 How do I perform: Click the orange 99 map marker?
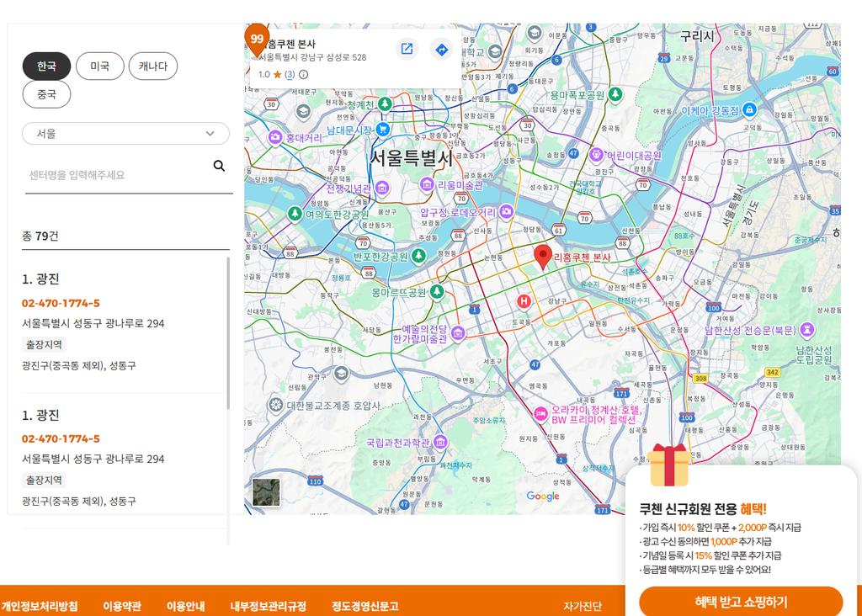[257, 40]
